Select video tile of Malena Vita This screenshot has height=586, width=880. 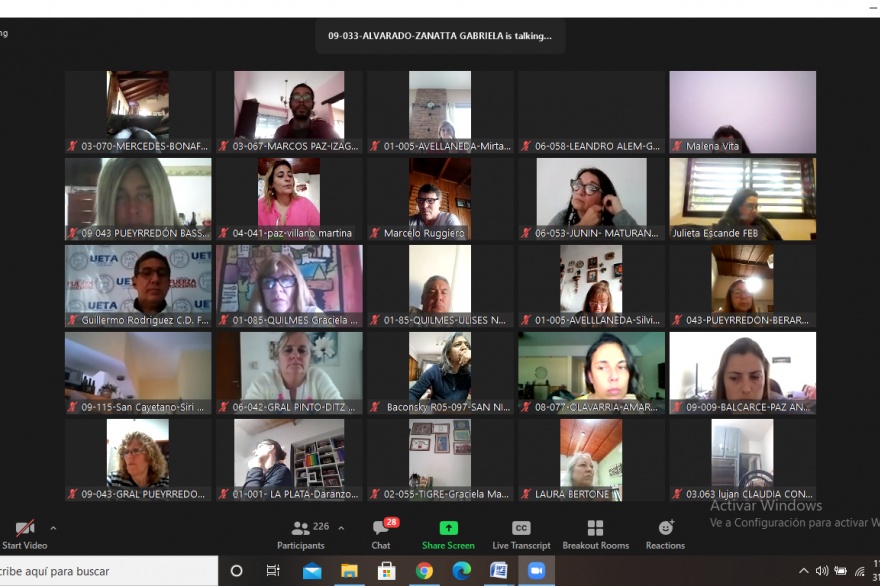[742, 111]
